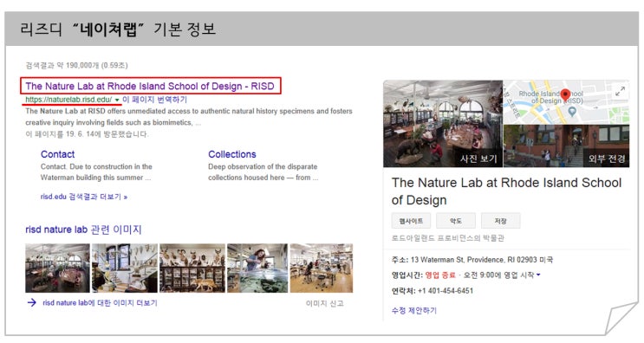644x343 pixels.
Task: Click '수정 제안하기' suggest edit link
Action: 414,311
